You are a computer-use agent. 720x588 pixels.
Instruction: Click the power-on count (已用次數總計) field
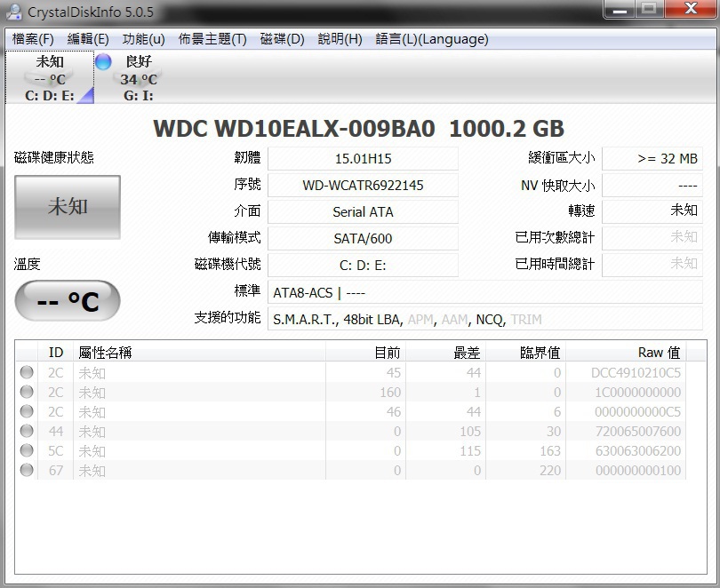[x=652, y=239]
